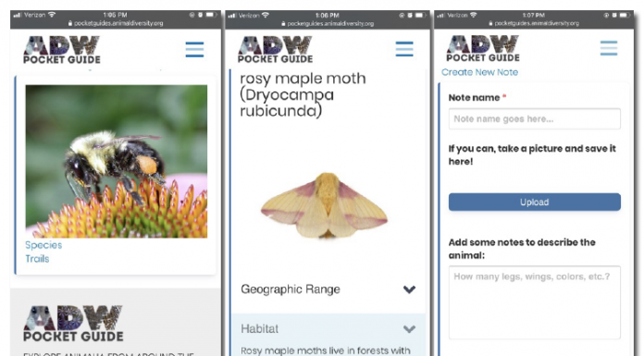
Task: Expand the Geographic Range section
Action: click(328, 289)
